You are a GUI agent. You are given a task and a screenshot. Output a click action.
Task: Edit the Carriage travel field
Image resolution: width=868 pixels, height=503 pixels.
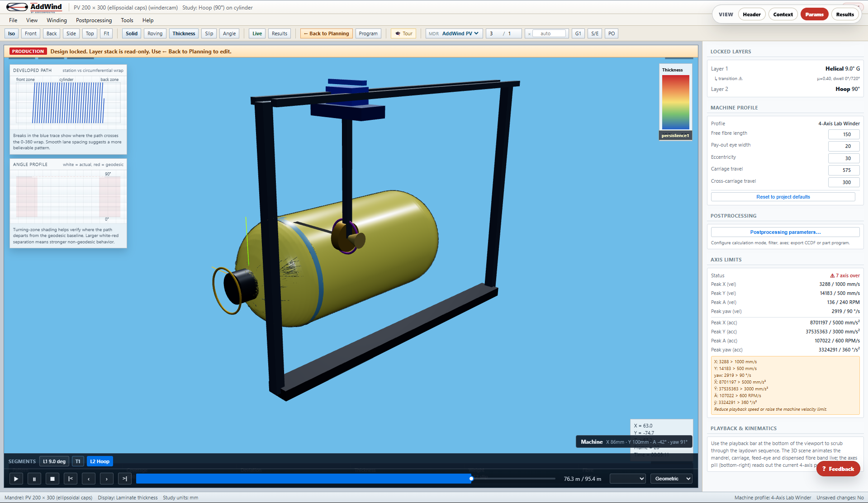pos(844,170)
